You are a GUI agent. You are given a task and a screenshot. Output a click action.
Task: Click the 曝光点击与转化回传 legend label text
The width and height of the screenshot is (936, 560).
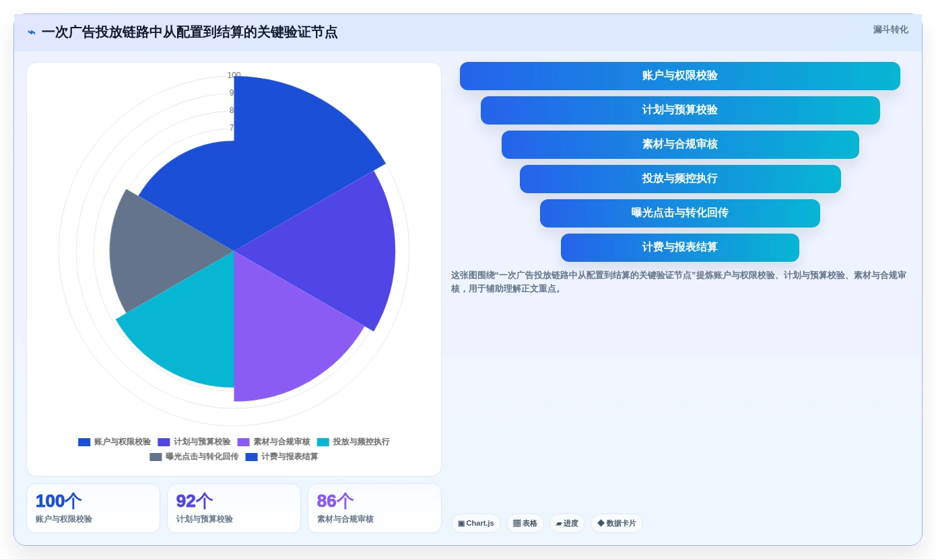click(202, 457)
